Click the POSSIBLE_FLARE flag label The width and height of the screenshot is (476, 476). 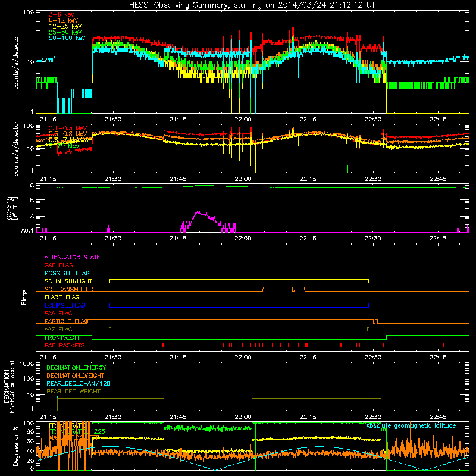pos(68,273)
